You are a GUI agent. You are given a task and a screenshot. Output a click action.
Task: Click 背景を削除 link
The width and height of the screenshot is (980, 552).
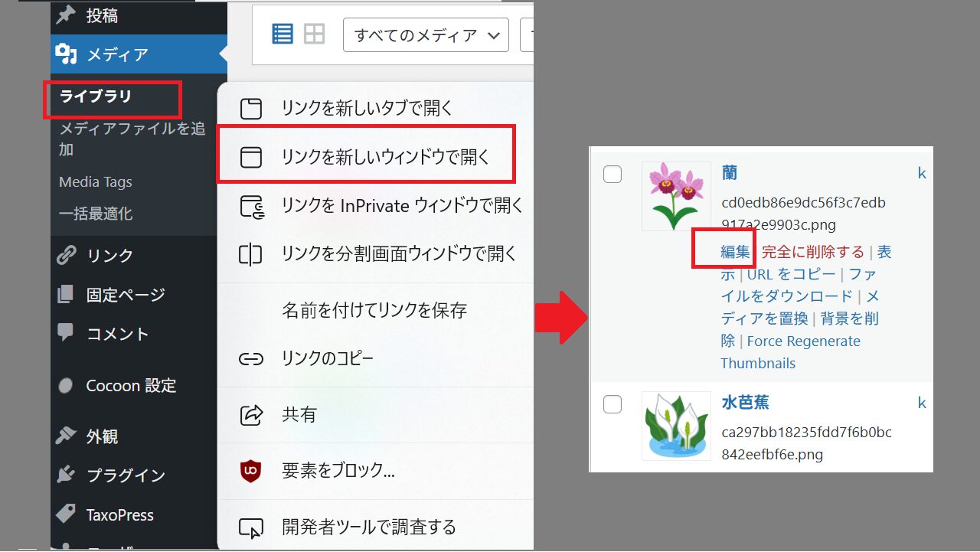[x=799, y=329]
